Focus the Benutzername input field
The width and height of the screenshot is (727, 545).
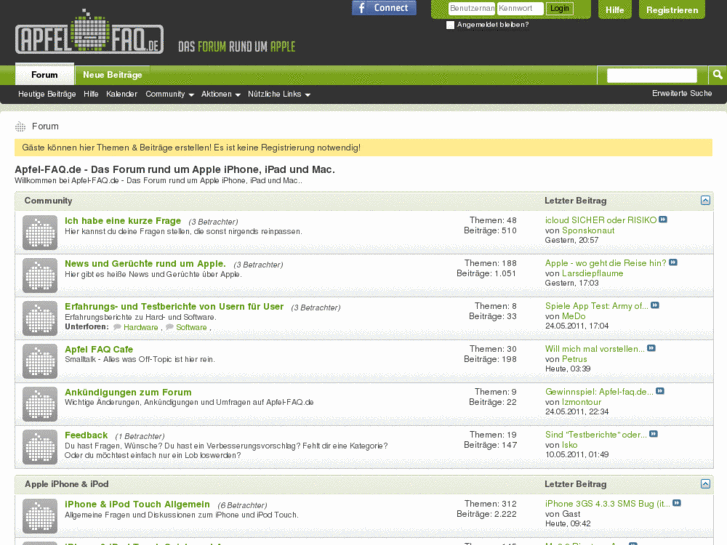(x=472, y=8)
